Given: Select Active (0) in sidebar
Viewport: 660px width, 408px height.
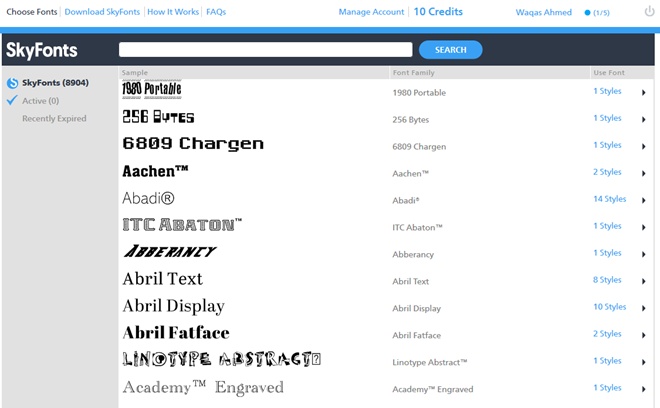Looking at the screenshot, I should pyautogui.click(x=40, y=101).
